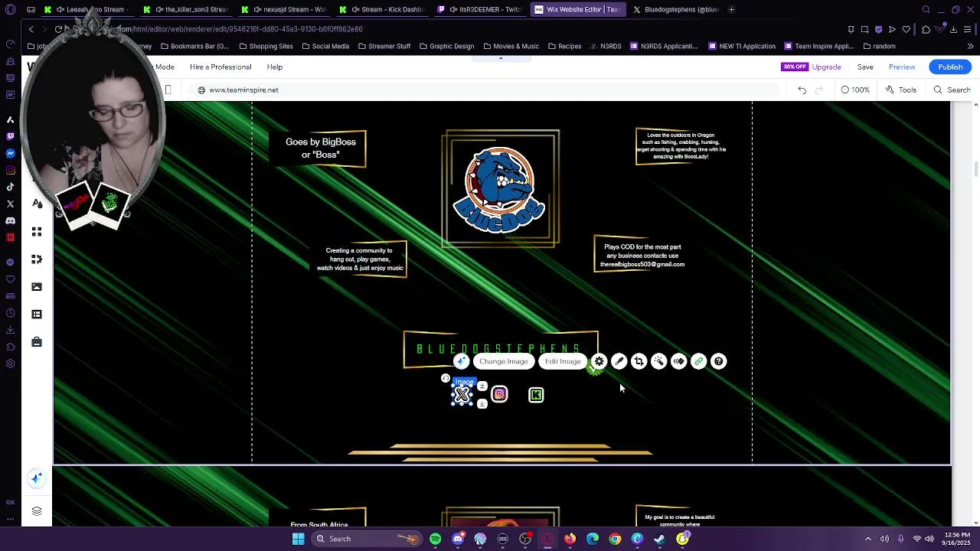This screenshot has height=551, width=980.
Task: Click the browser tab search magnifier
Action: pyautogui.click(x=926, y=9)
